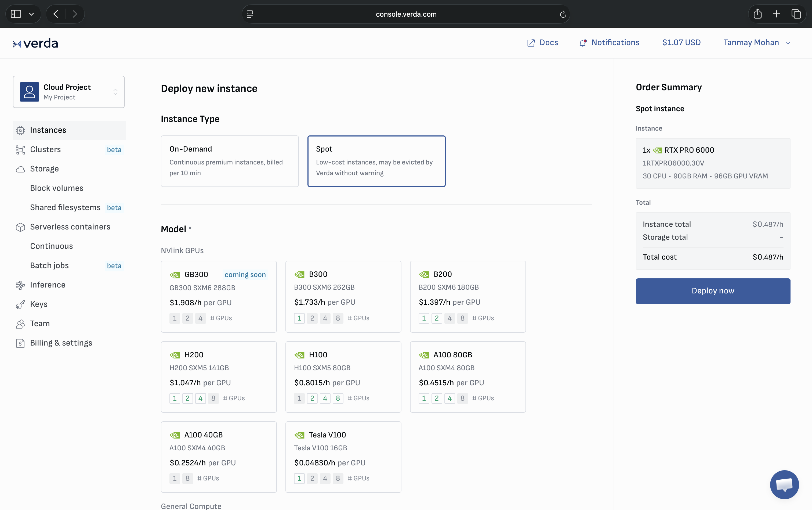
Task: Open Block volumes menu item
Action: tap(57, 188)
